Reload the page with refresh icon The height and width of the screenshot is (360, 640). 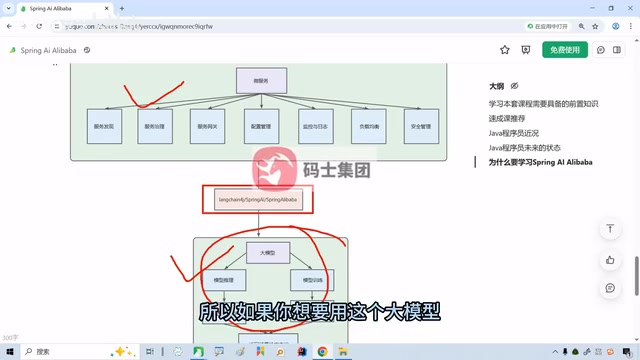click(x=39, y=26)
